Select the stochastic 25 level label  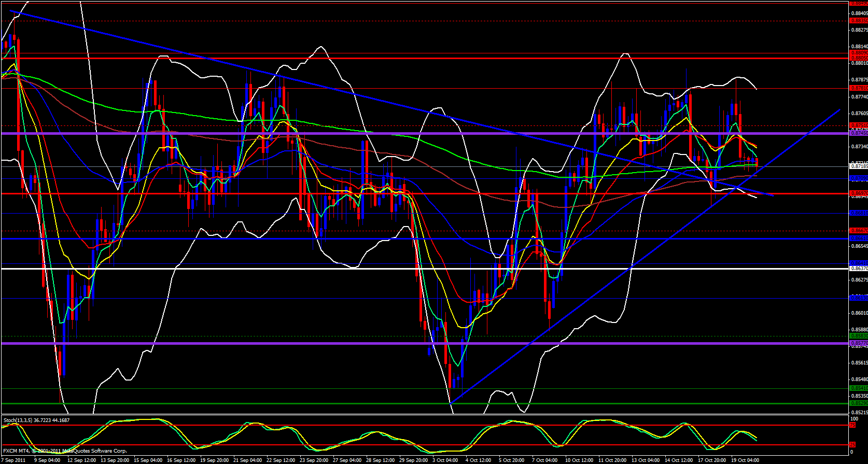click(852, 445)
